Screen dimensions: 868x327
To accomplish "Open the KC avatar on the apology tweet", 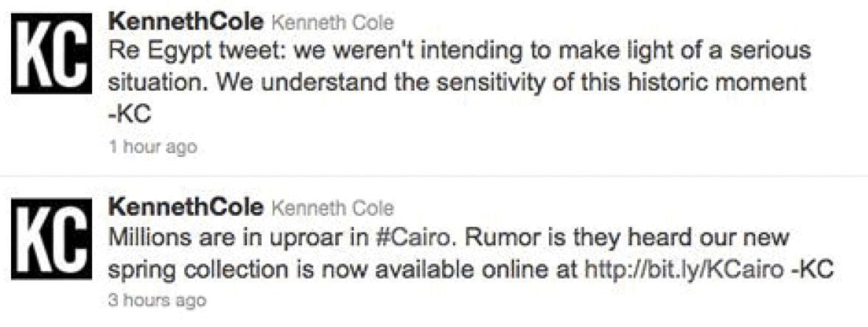I will [x=52, y=53].
